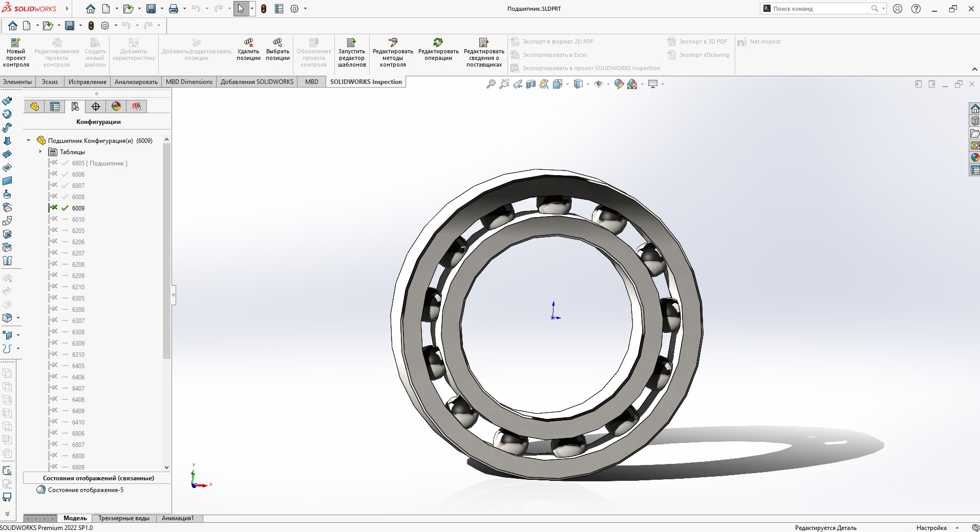This screenshot has height=532, width=980.
Task: Open the PropertyManager panel tab
Action: (55, 107)
